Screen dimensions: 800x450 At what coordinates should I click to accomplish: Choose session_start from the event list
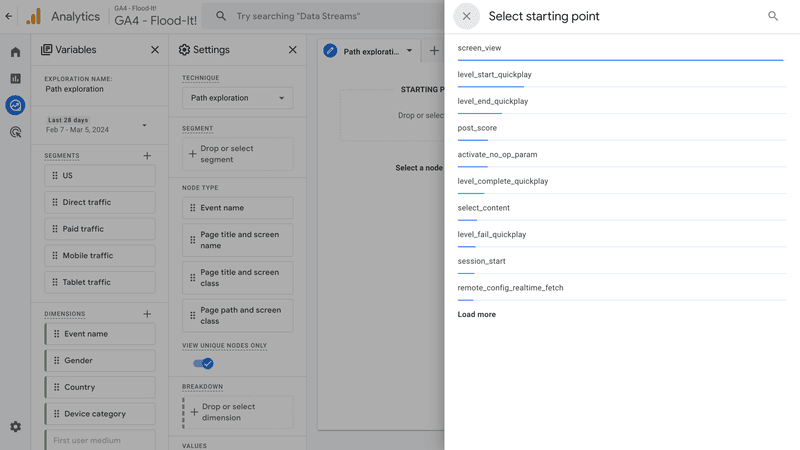click(x=482, y=261)
